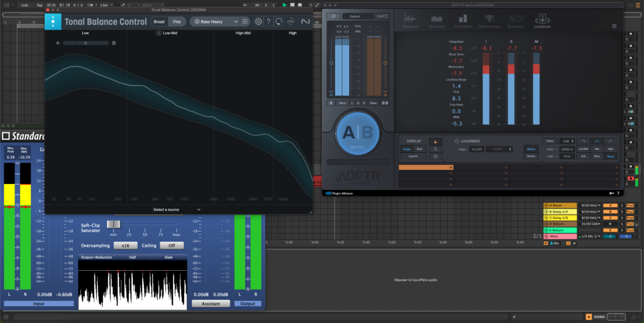Open the Main 1/2 SSL output dropdown
Image resolution: width=644 pixels, height=323 pixels.
tap(590, 236)
